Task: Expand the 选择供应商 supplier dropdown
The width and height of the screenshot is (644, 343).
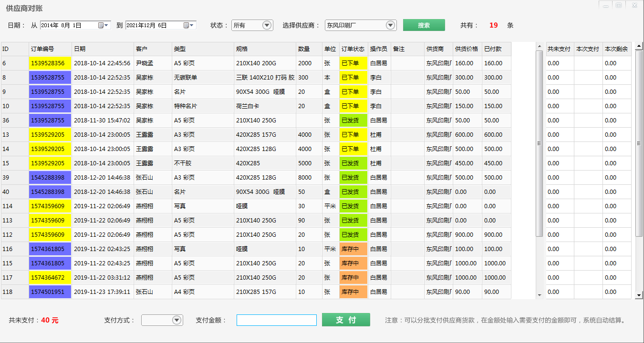Action: point(390,25)
